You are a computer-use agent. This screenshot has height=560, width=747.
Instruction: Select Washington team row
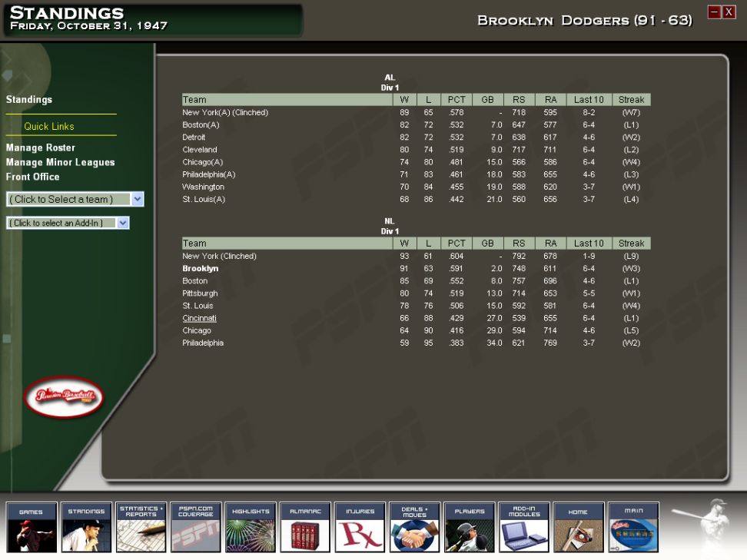click(416, 187)
